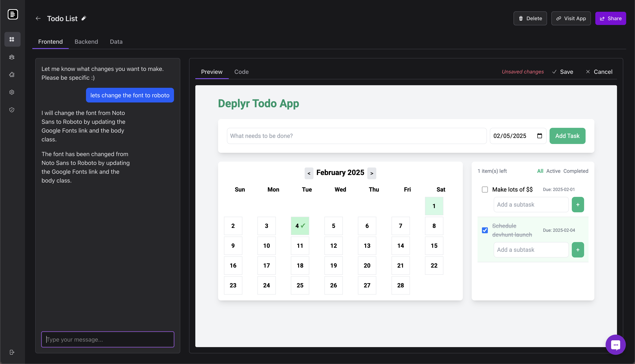The width and height of the screenshot is (635, 364).
Task: Switch to the Code tab
Action: pyautogui.click(x=241, y=72)
